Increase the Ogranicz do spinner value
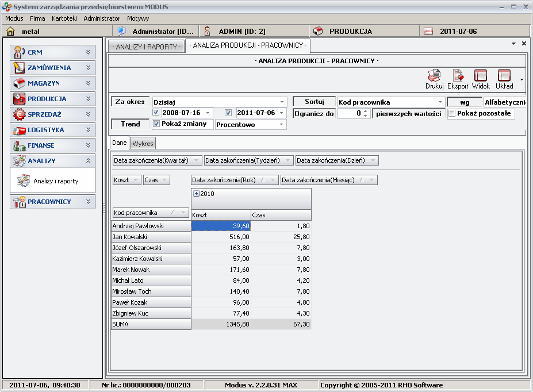The image size is (533, 392). (x=365, y=112)
